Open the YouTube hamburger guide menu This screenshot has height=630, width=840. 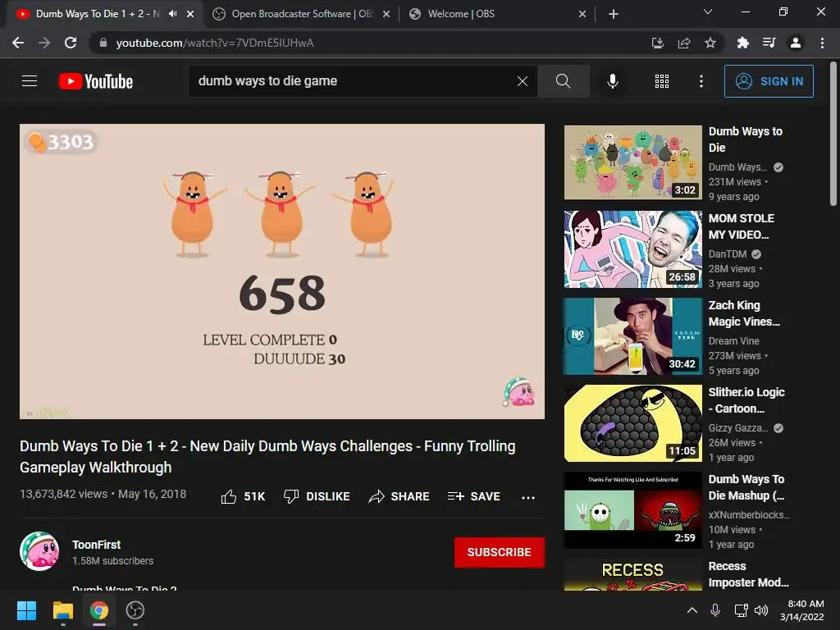30,81
